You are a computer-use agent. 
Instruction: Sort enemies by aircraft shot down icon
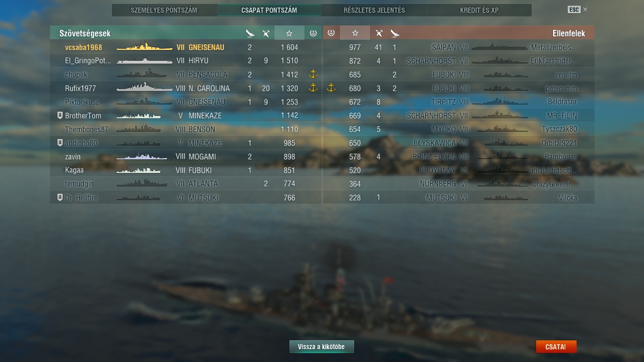coord(379,33)
